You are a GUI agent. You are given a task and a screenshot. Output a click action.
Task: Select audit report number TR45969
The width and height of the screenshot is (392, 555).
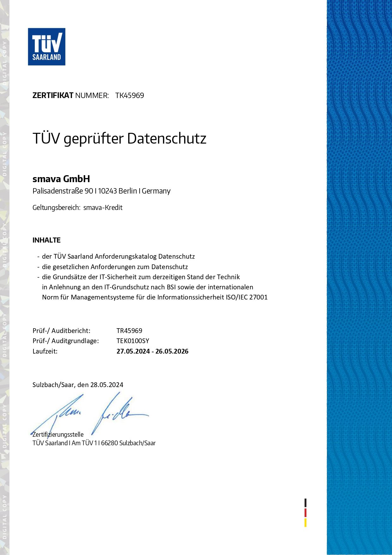coord(129,331)
